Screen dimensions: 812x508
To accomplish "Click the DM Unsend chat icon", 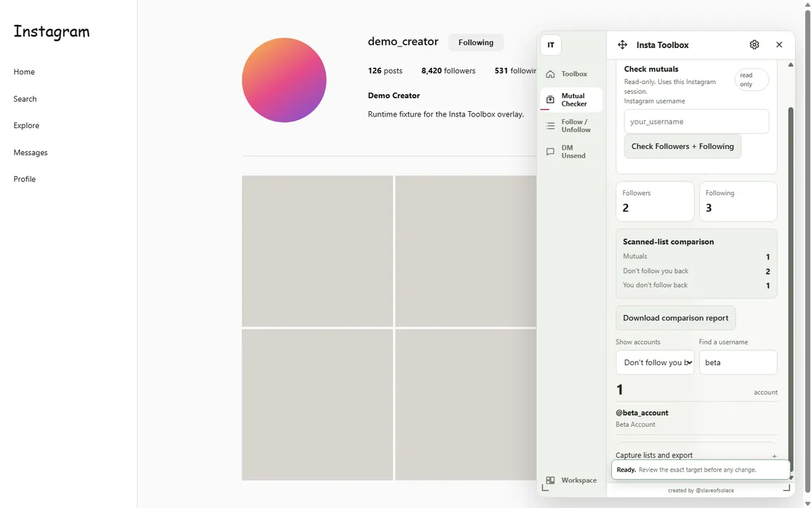I will (550, 152).
